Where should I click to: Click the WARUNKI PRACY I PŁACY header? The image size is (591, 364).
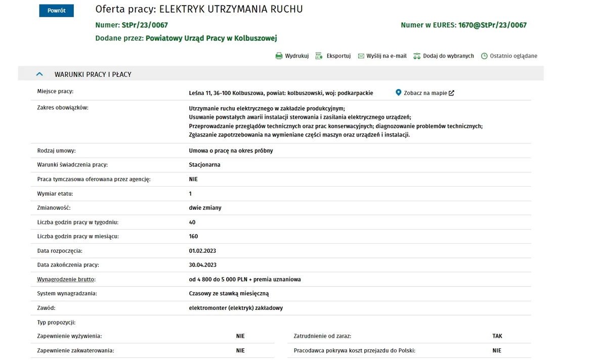coord(93,74)
